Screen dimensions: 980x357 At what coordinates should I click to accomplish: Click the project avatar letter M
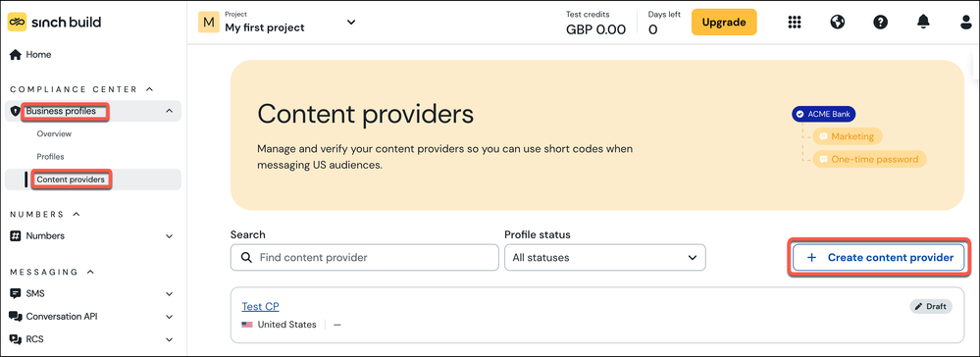[x=209, y=22]
